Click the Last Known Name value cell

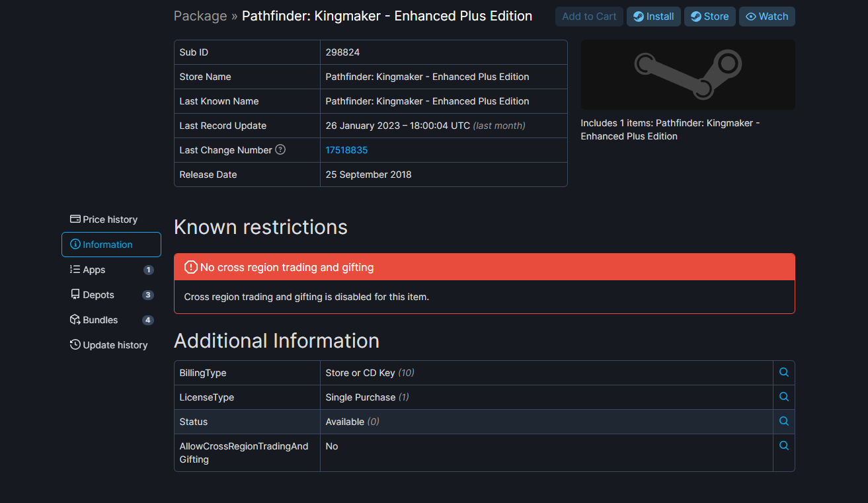pyautogui.click(x=444, y=101)
